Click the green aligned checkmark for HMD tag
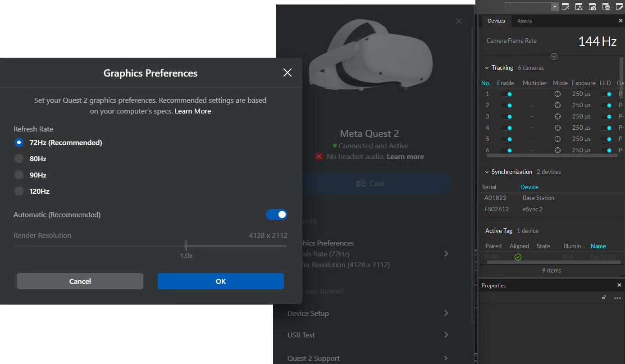 click(x=518, y=257)
